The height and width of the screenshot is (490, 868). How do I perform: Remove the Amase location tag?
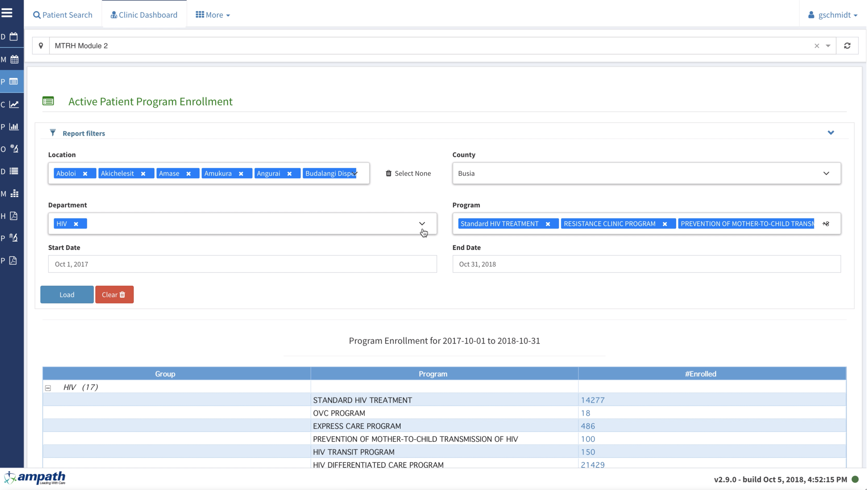(189, 174)
